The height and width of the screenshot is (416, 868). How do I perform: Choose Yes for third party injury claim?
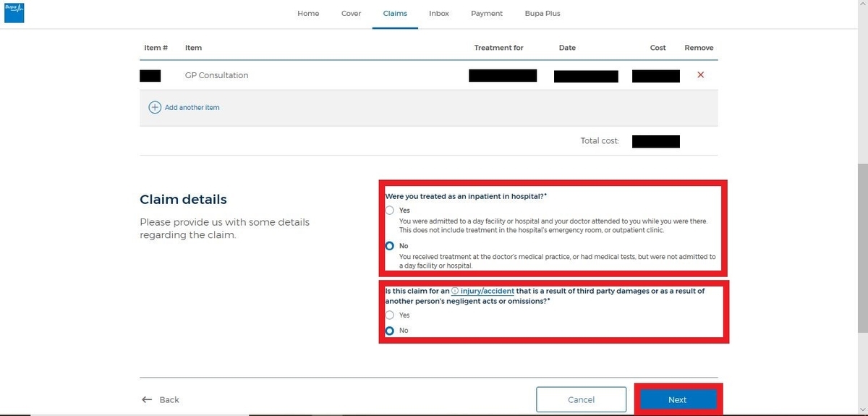click(390, 315)
